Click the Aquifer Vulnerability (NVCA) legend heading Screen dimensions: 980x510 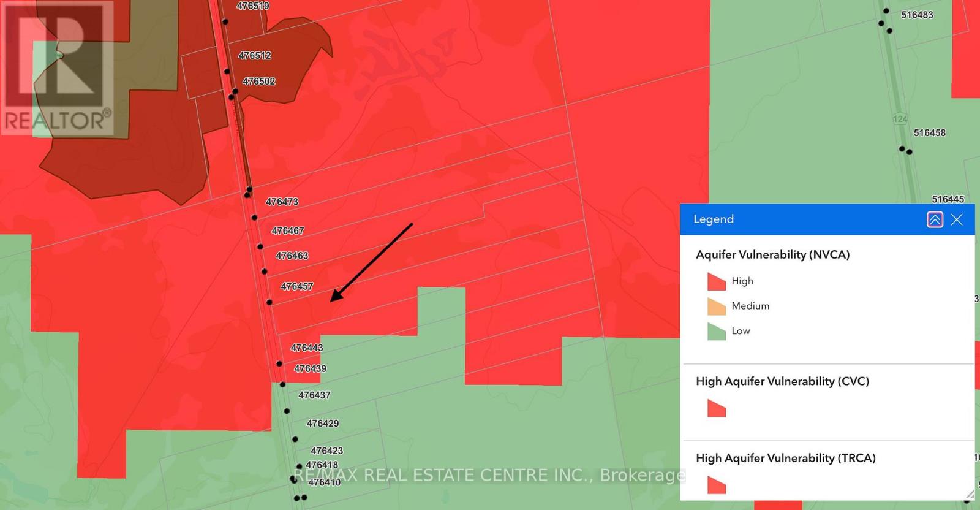click(772, 255)
